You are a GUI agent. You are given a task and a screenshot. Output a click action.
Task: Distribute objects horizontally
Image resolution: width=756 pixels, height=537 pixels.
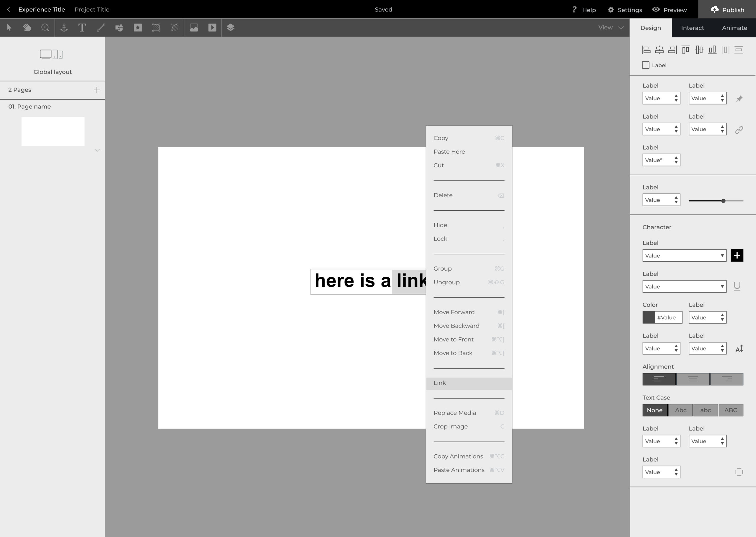click(726, 50)
